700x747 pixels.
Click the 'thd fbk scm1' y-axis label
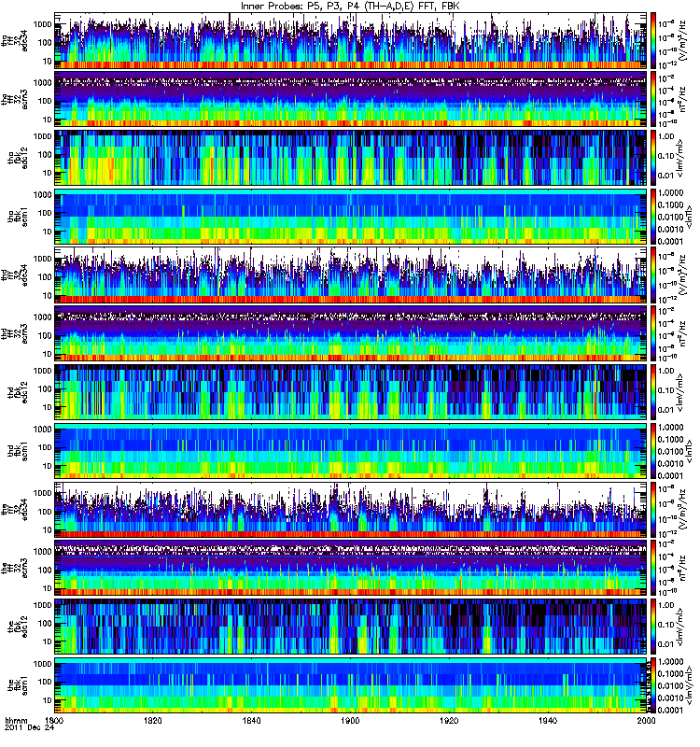pos(17,451)
